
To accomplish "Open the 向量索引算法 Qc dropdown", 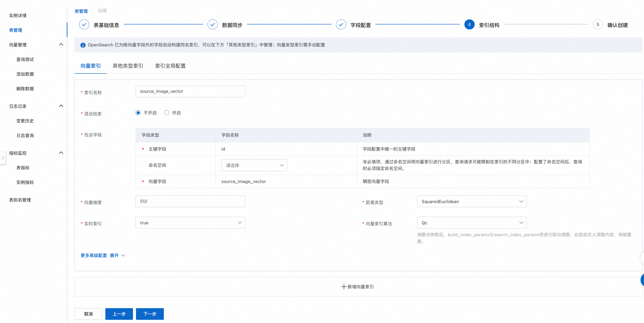I will [x=471, y=222].
